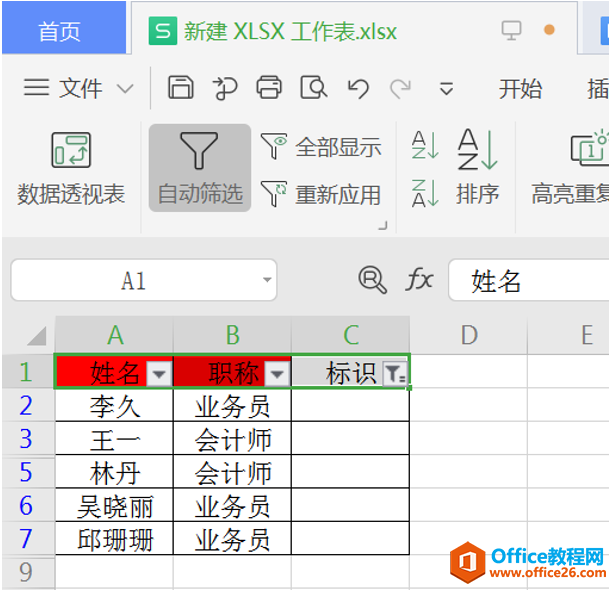
Task: Select row 5 header
Action: click(x=27, y=472)
